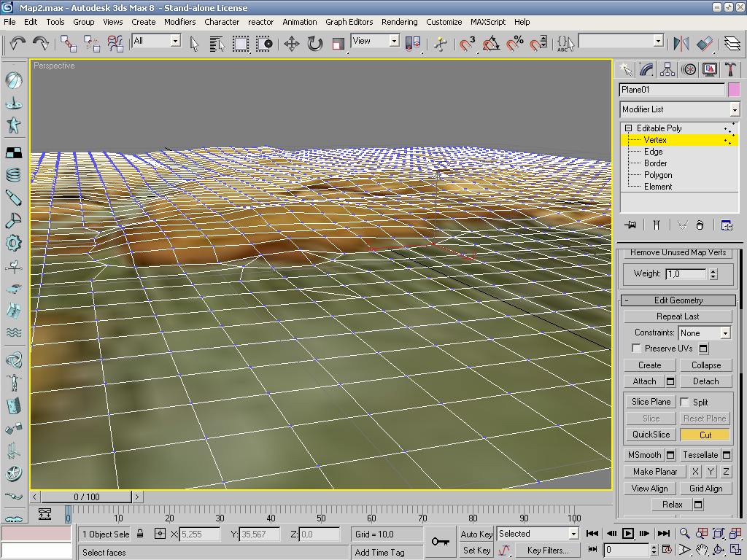This screenshot has width=747, height=560.
Task: Click the QuickSlice button
Action: [x=651, y=435]
